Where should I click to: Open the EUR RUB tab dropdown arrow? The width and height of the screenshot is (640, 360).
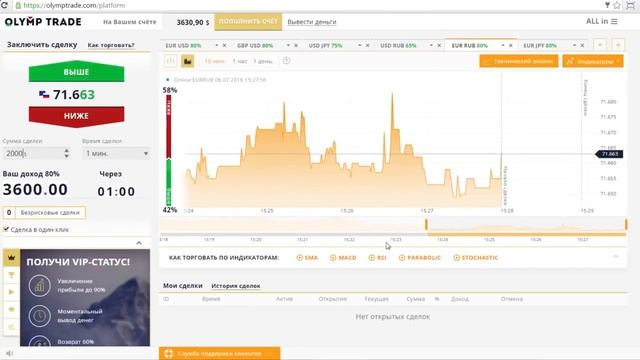[x=503, y=45]
